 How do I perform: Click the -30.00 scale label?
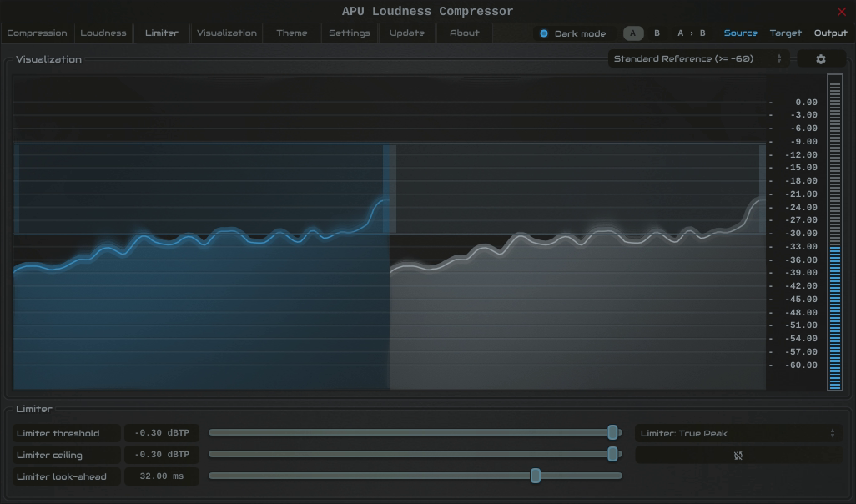coord(801,234)
